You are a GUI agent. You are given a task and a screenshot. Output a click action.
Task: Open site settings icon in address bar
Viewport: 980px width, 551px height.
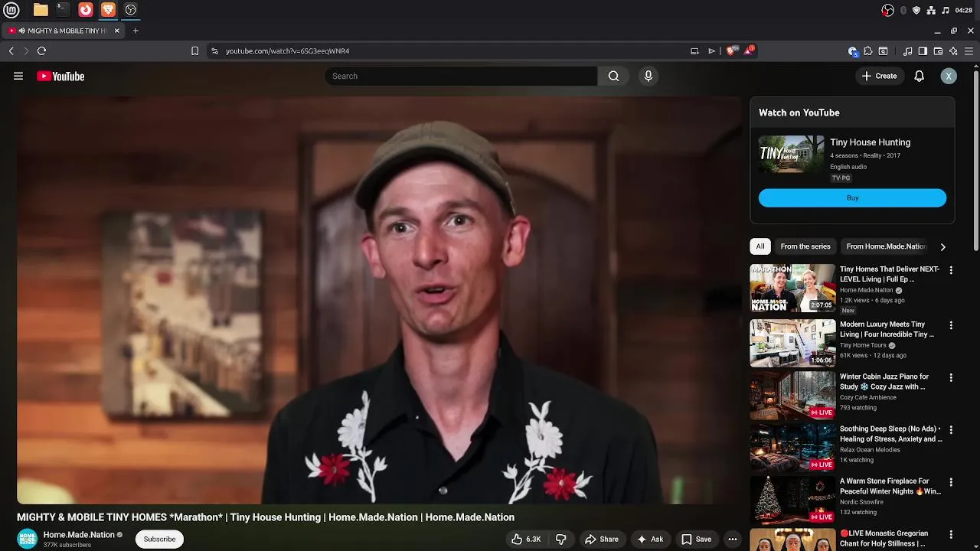pyautogui.click(x=214, y=51)
